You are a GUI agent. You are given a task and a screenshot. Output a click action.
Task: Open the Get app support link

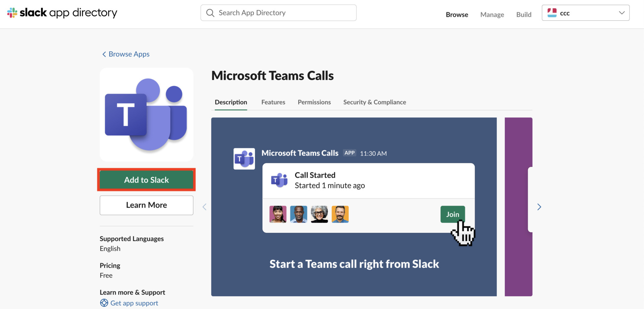coord(134,303)
